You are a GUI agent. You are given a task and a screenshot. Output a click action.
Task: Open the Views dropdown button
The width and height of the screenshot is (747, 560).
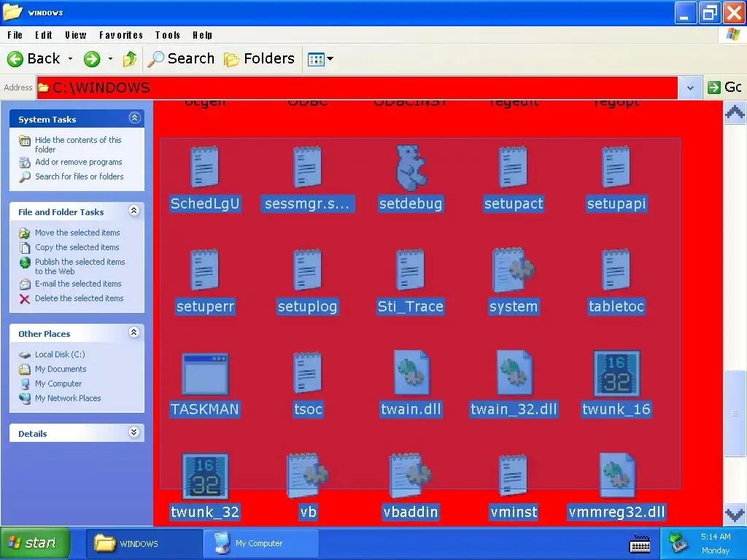tap(321, 59)
